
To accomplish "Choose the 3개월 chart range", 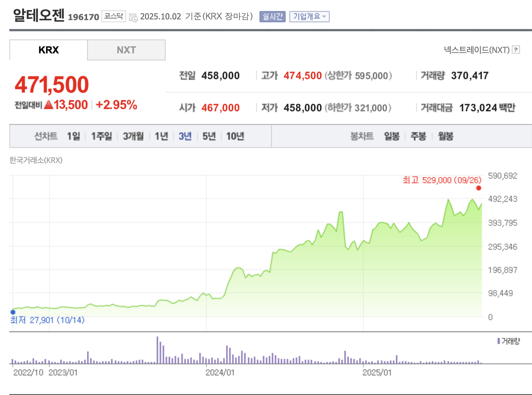I will (133, 136).
